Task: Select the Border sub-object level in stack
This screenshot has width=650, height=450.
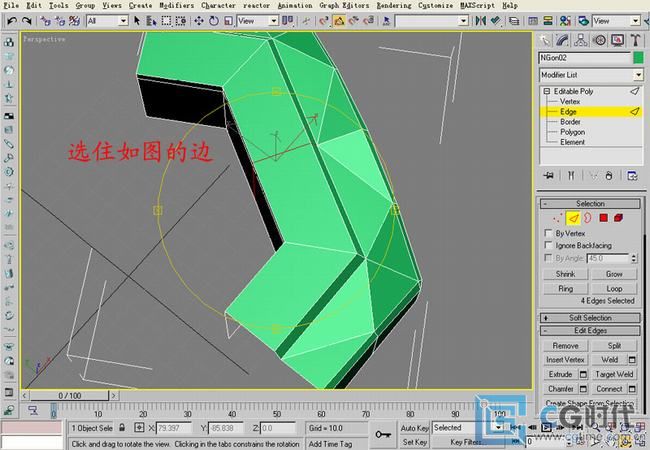Action: [570, 122]
